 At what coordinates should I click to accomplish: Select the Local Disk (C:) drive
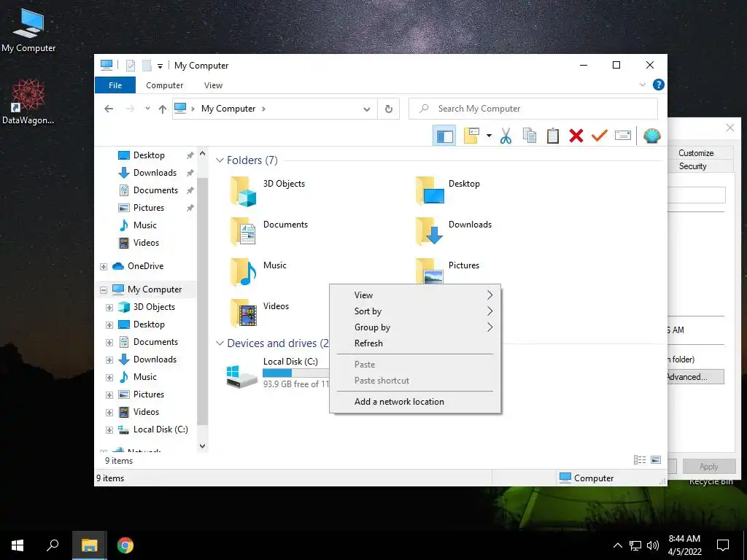tap(276, 373)
